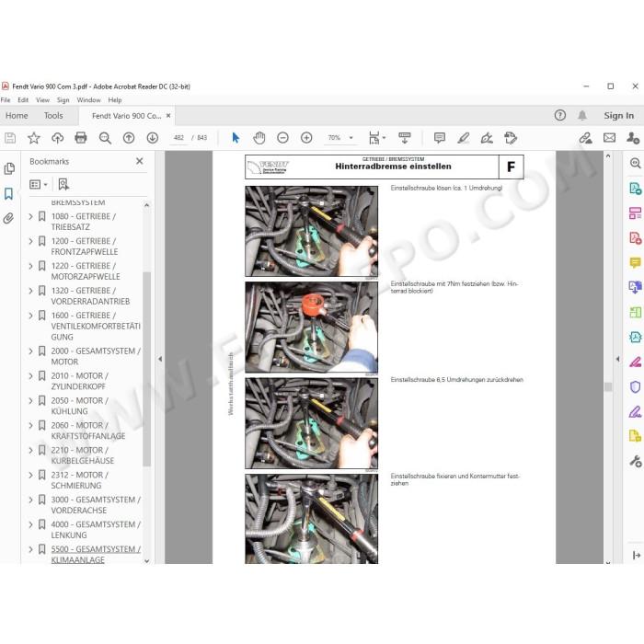This screenshot has height=644, width=644.
Task: Select the arrow selection tool
Action: click(x=236, y=138)
